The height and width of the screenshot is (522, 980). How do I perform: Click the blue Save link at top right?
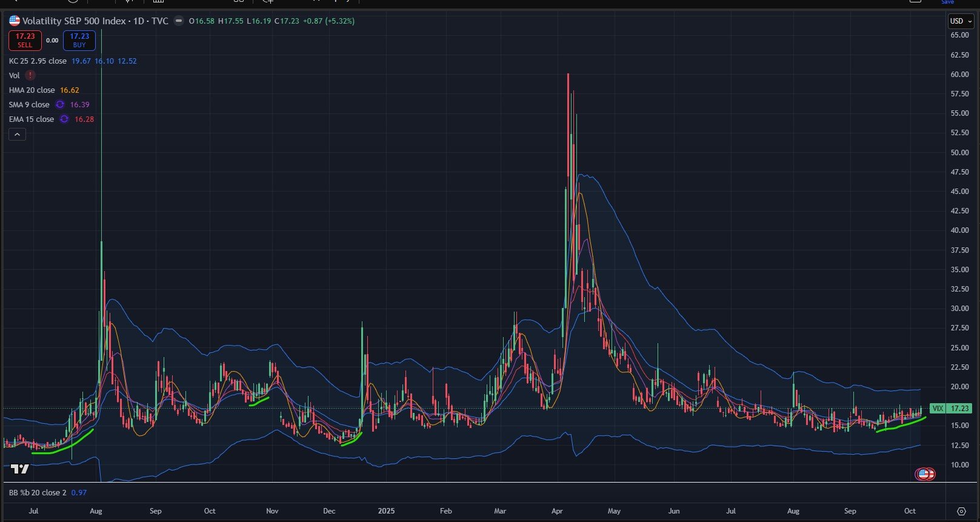947,2
